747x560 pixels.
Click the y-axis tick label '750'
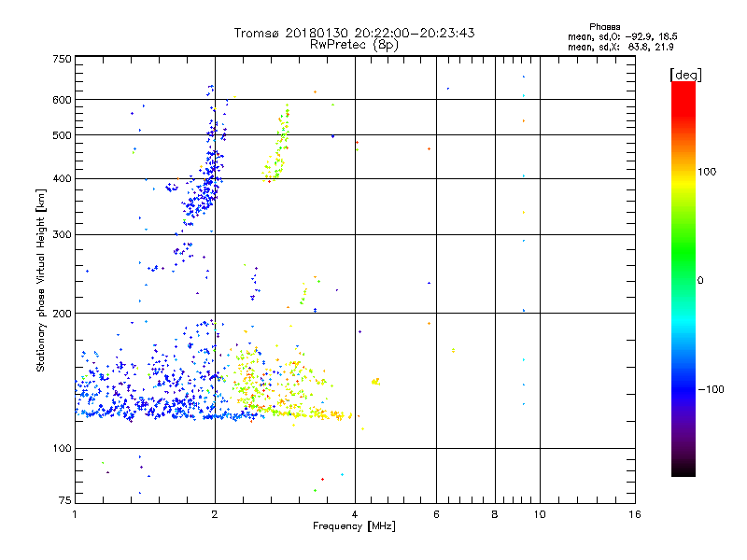point(62,59)
